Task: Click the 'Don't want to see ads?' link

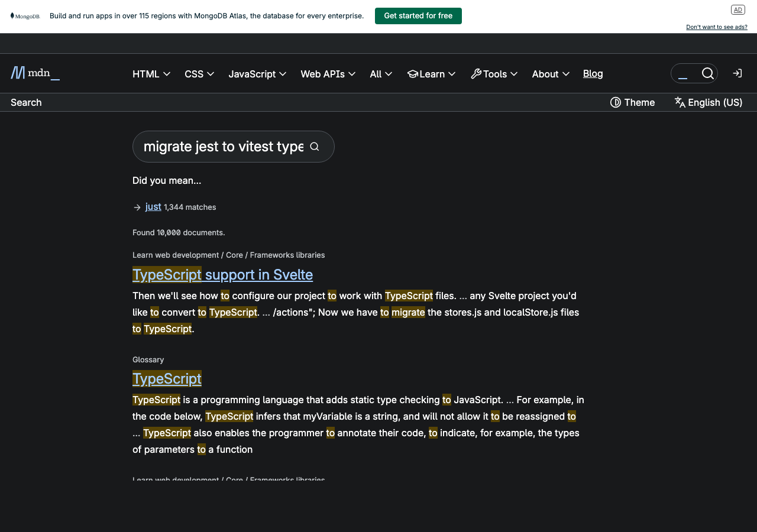Action: pos(716,27)
